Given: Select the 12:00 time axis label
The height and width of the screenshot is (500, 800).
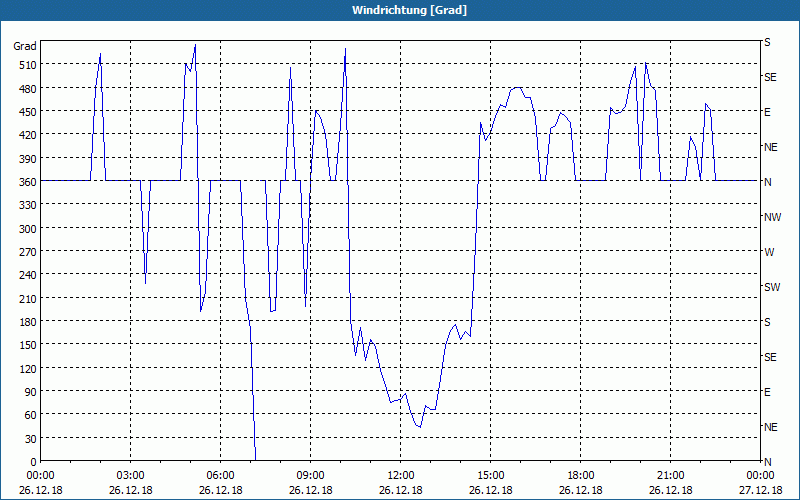Looking at the screenshot, I should (x=401, y=476).
